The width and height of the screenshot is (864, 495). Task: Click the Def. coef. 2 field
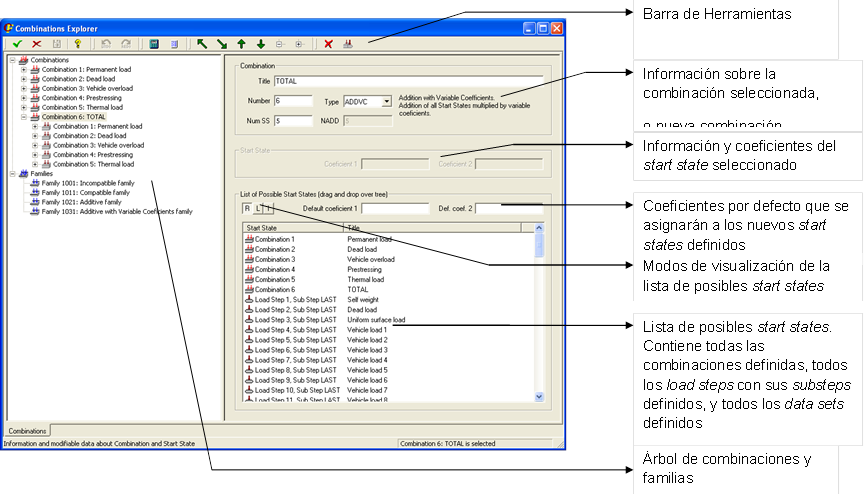coord(509,208)
